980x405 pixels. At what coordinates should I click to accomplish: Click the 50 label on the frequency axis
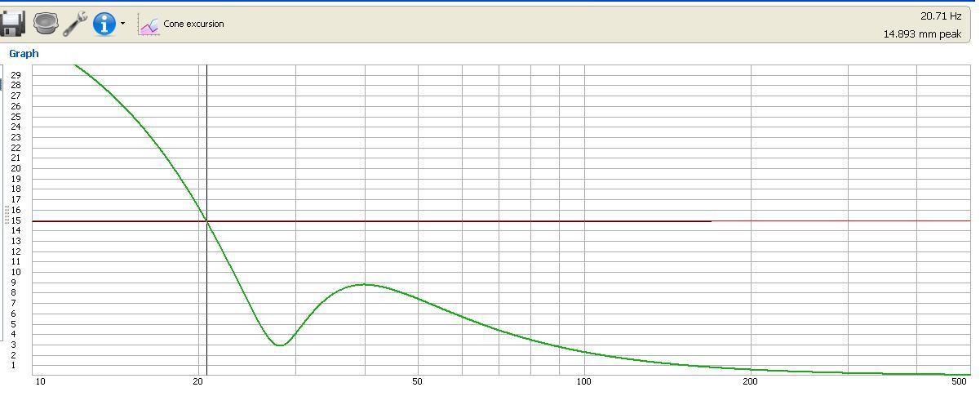coord(417,382)
